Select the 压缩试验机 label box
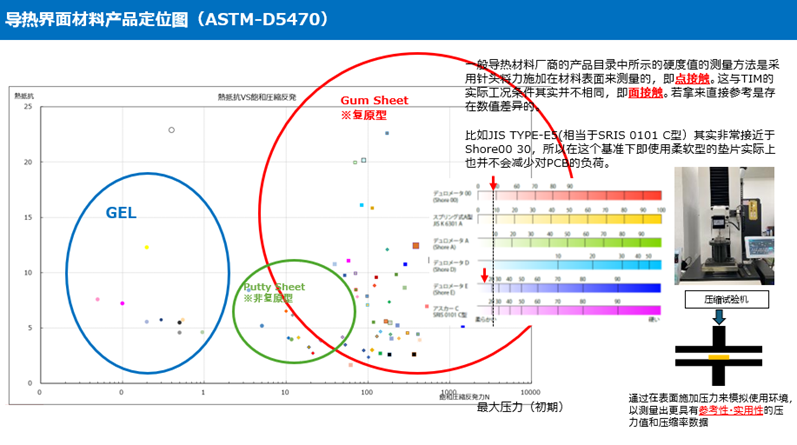Image resolution: width=797 pixels, height=445 pixels. tap(722, 299)
